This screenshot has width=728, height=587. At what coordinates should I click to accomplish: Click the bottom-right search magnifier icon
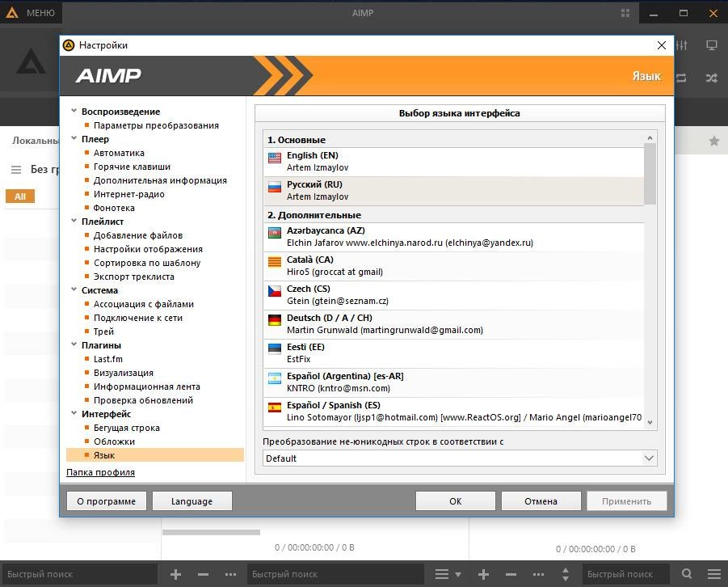pos(687,574)
